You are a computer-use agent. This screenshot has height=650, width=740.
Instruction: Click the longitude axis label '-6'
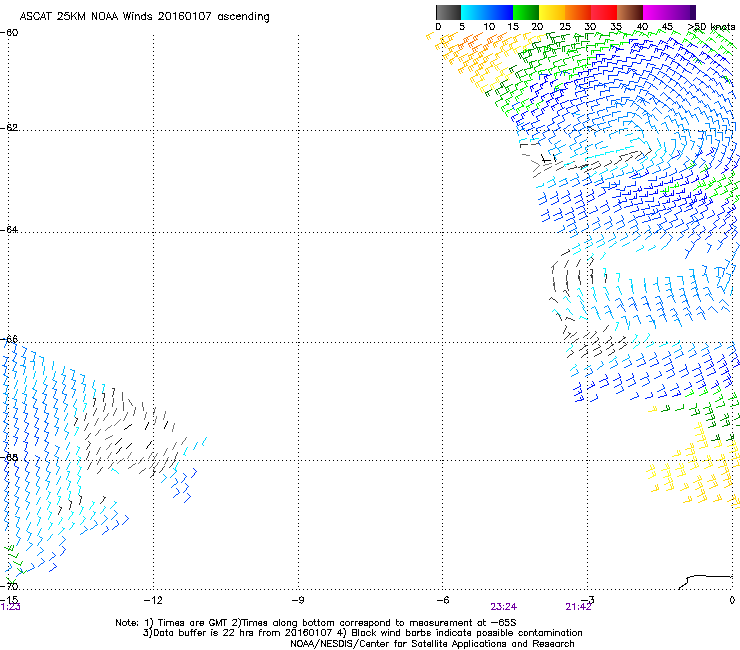pos(442,600)
